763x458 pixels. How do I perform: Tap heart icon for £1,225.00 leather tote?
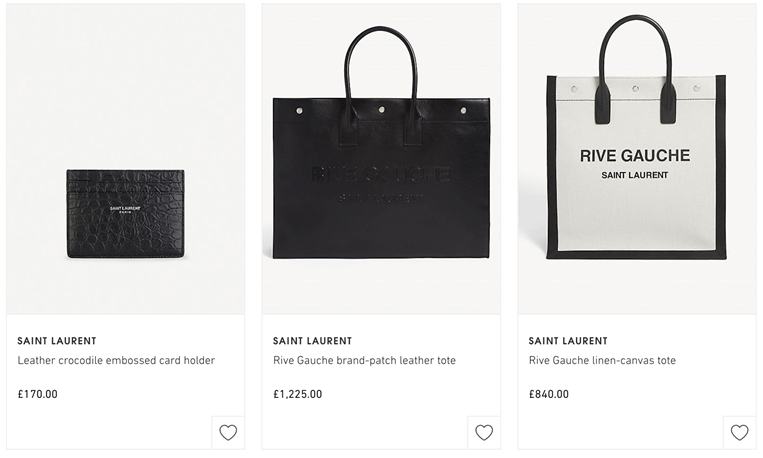[484, 433]
